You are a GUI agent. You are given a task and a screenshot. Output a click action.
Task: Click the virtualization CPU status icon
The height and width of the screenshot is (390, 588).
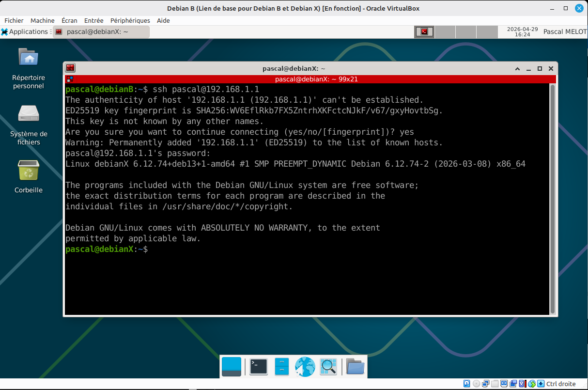(522, 384)
